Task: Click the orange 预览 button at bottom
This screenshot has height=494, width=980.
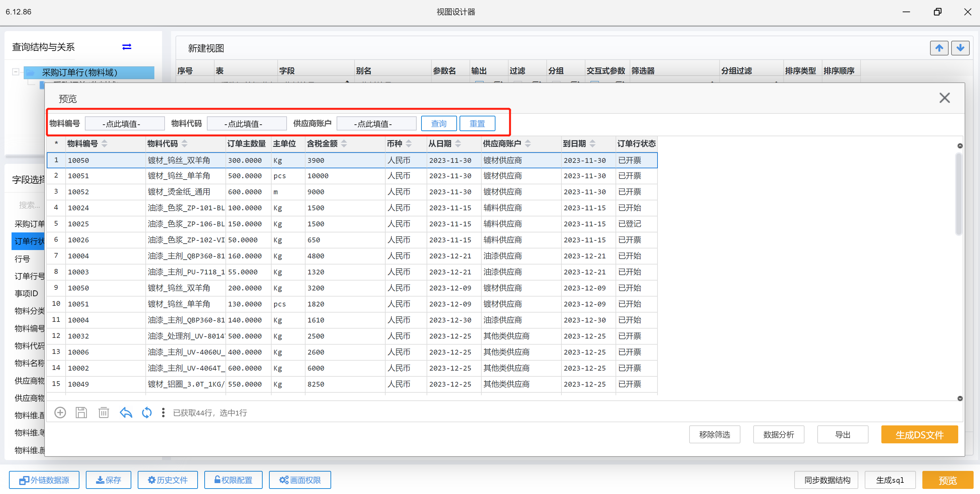Action: [x=947, y=480]
